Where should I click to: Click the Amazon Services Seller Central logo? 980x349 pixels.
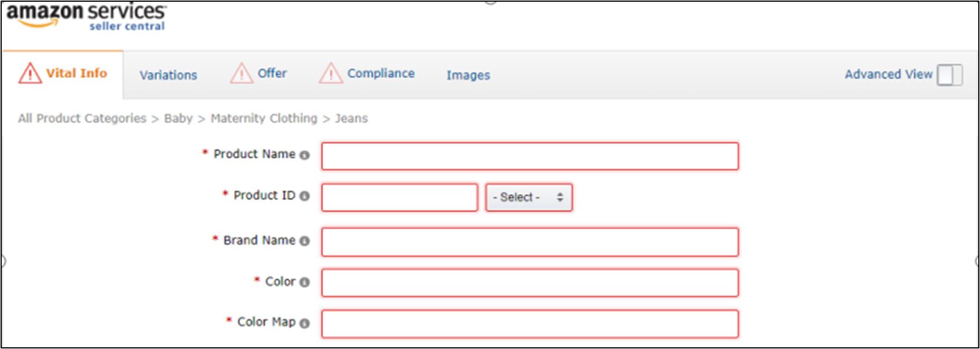tap(86, 16)
